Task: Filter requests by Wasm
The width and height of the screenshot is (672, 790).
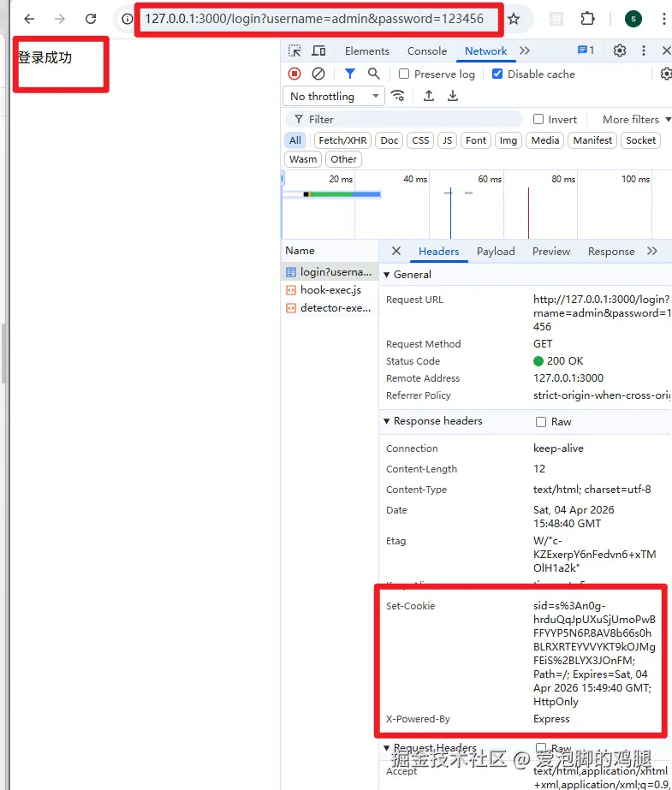Action: [303, 159]
